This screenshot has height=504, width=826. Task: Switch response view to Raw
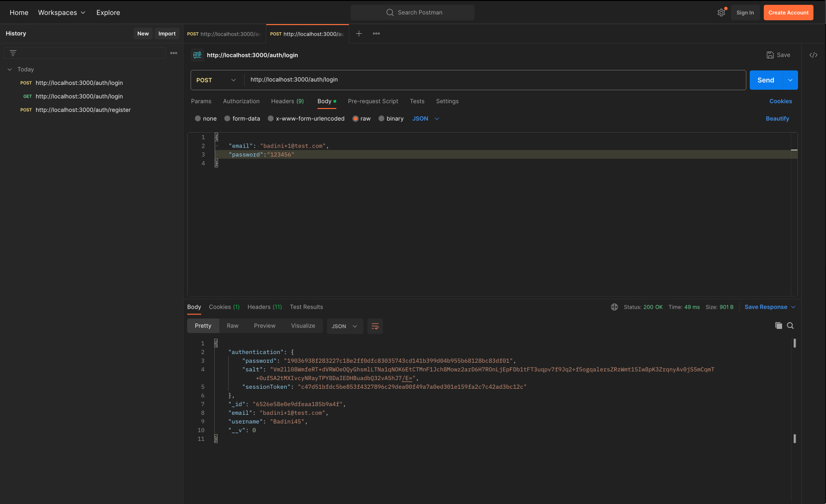pyautogui.click(x=233, y=326)
